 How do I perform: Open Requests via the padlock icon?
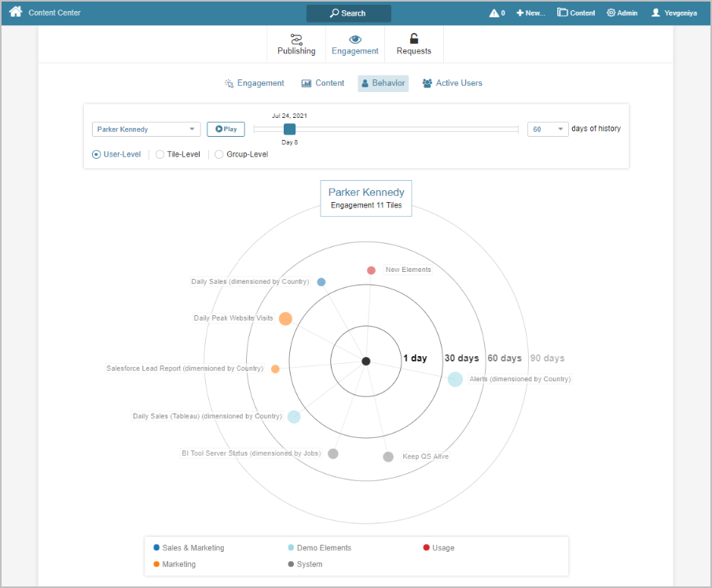[414, 39]
